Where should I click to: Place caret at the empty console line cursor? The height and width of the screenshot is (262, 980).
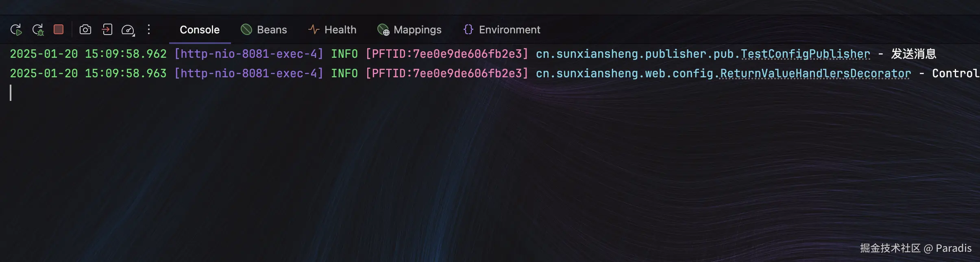point(11,93)
